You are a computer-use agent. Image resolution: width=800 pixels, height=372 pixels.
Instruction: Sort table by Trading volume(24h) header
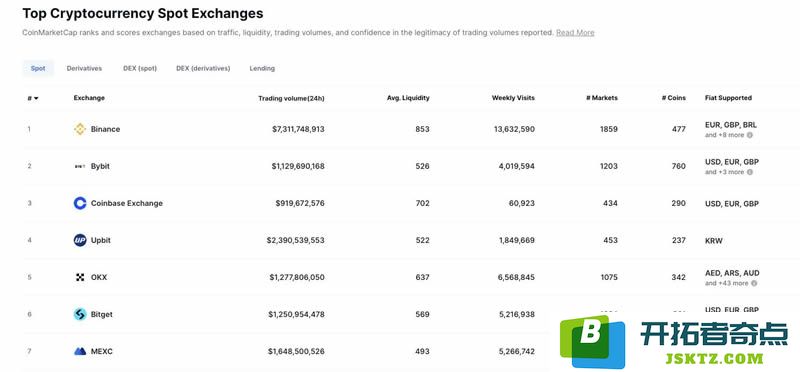click(x=291, y=98)
